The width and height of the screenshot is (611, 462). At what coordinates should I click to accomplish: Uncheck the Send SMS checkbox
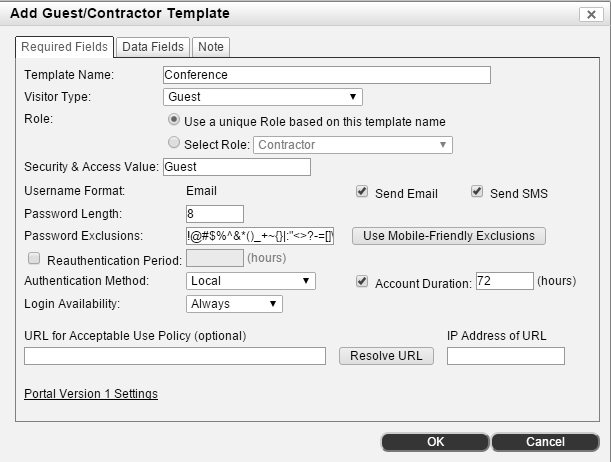[x=477, y=192]
